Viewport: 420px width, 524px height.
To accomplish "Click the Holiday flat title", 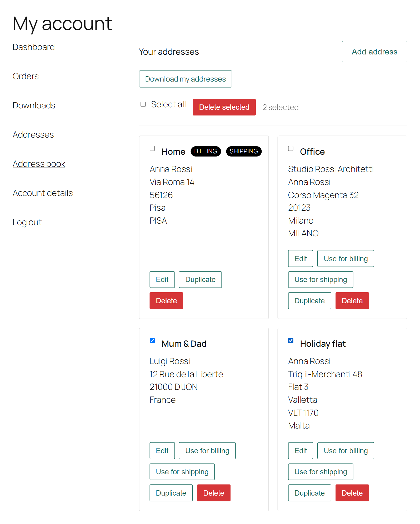I will [x=323, y=344].
